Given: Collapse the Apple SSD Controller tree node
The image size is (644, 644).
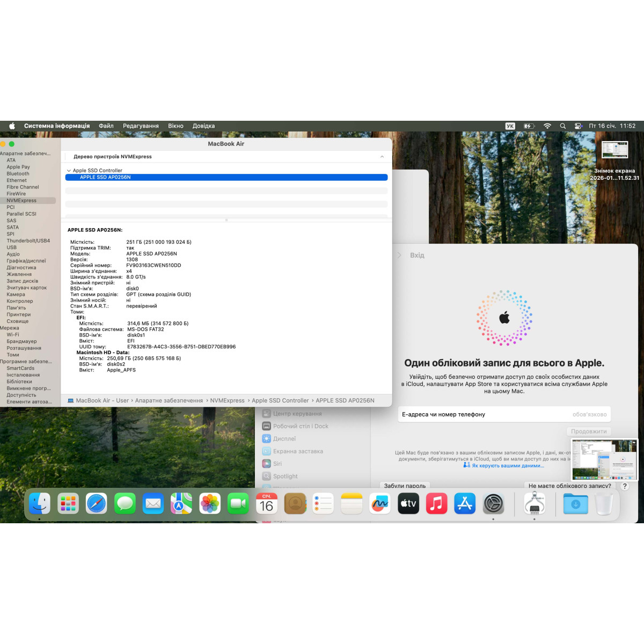Looking at the screenshot, I should coord(69,171).
